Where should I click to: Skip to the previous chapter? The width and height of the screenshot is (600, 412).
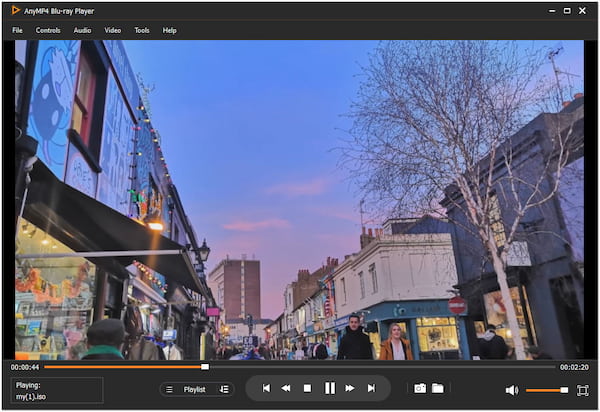266,388
